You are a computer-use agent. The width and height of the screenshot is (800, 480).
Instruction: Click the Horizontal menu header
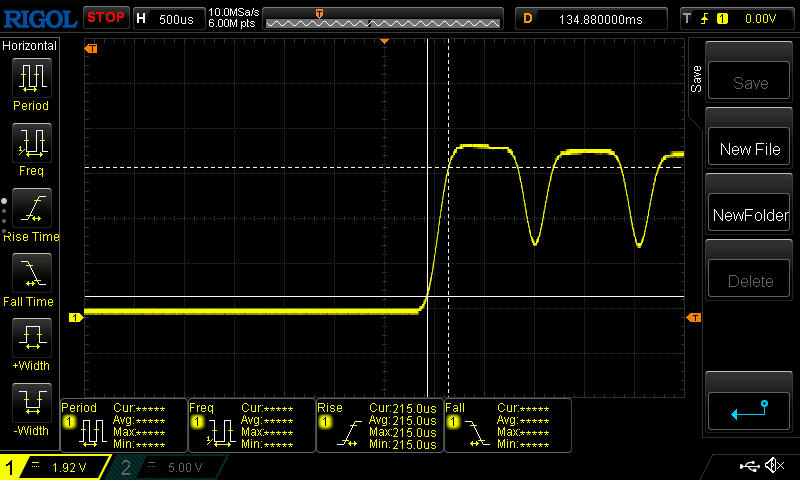[29, 45]
